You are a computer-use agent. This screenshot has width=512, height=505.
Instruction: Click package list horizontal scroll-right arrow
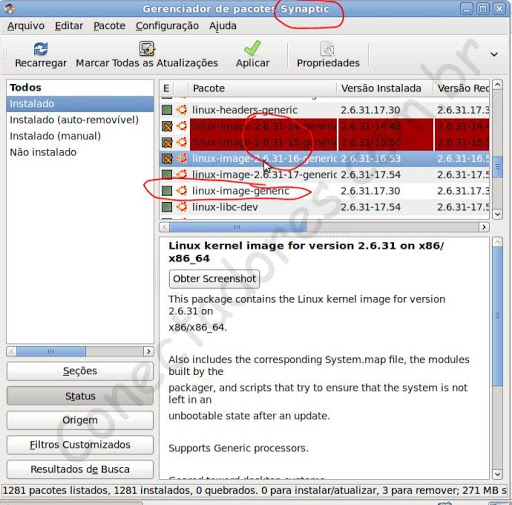tap(484, 227)
